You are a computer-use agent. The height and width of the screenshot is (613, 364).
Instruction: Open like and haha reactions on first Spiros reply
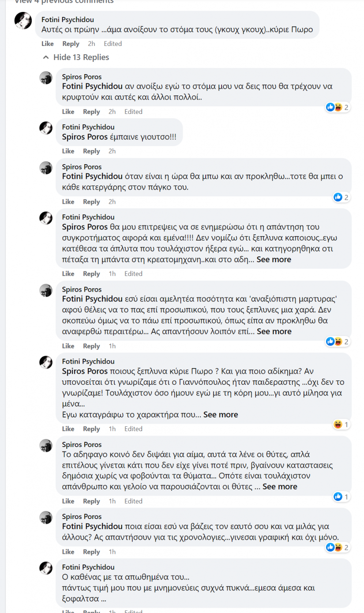pyautogui.click(x=338, y=107)
